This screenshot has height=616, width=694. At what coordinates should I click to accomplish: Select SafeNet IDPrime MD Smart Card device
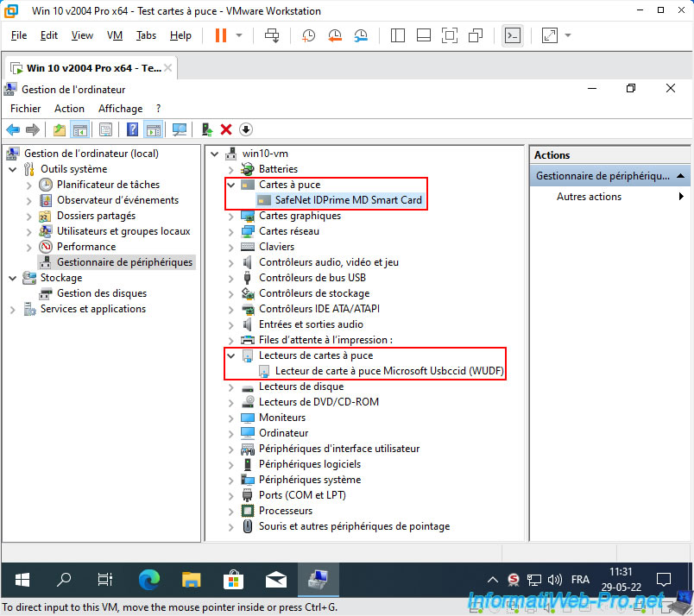pyautogui.click(x=349, y=200)
